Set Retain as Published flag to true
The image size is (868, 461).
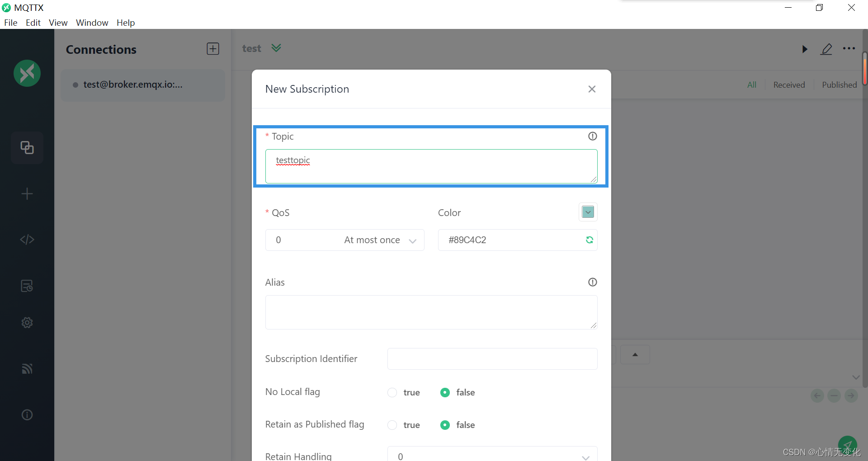(392, 425)
